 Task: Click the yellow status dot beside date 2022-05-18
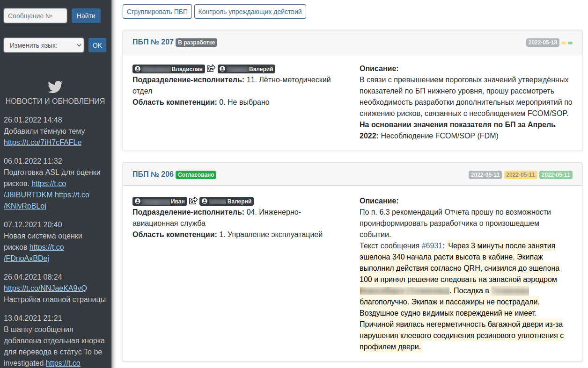click(x=564, y=43)
